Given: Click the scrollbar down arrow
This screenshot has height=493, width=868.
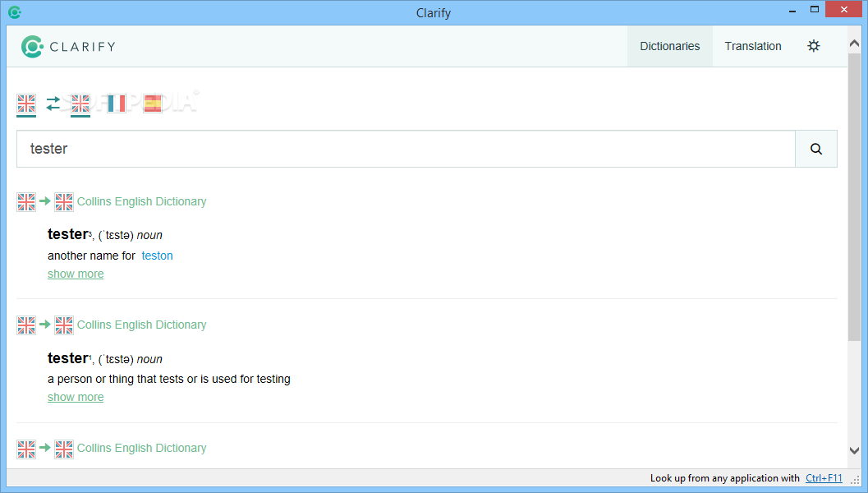Looking at the screenshot, I should tap(854, 450).
